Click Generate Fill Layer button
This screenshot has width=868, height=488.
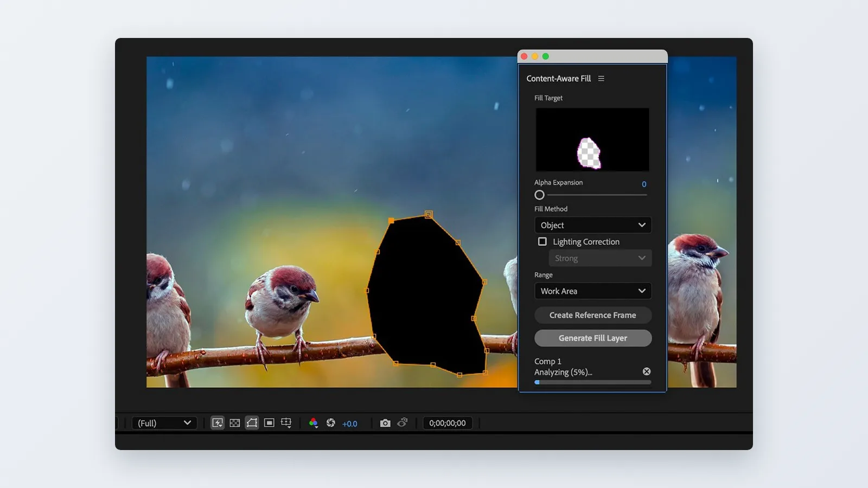point(593,338)
